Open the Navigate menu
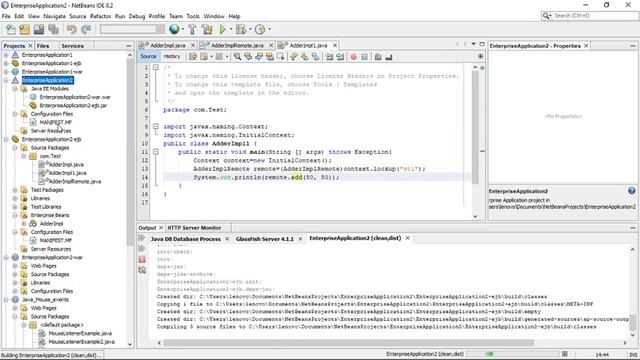Image resolution: width=640 pixels, height=360 pixels. pyautogui.click(x=54, y=16)
